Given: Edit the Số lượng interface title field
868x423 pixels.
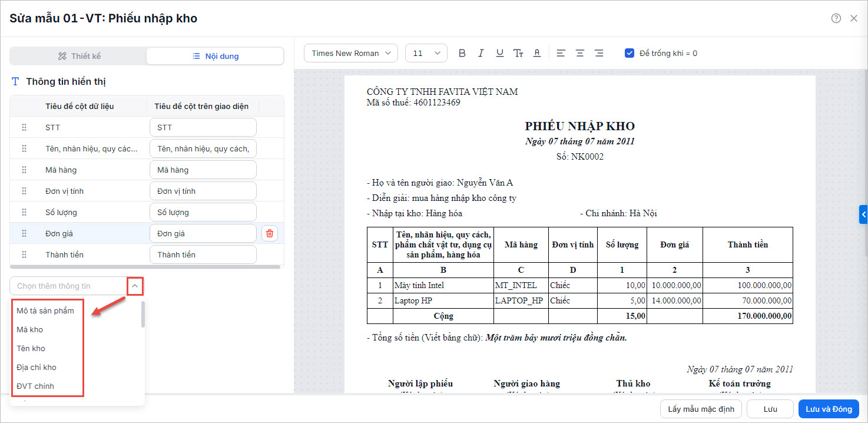Looking at the screenshot, I should pyautogui.click(x=203, y=212).
